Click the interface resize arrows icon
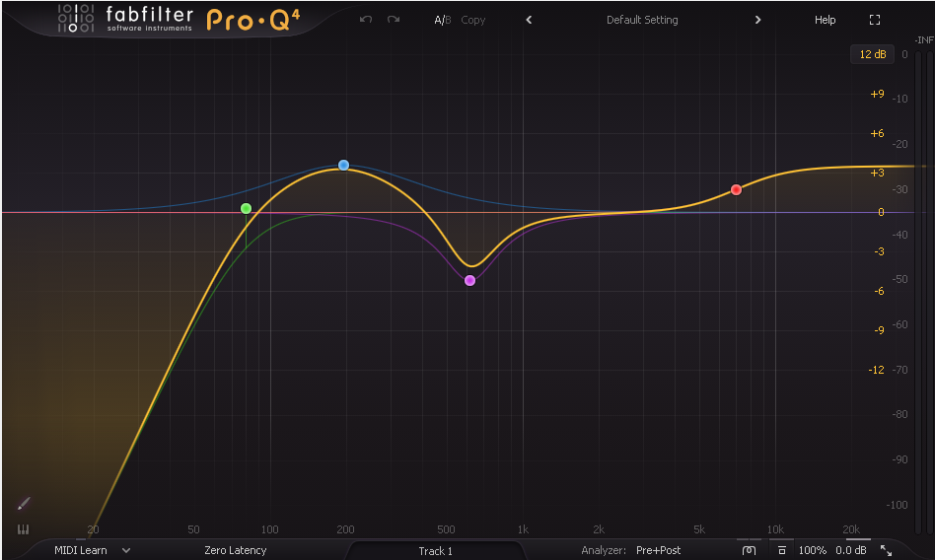The height and width of the screenshot is (560, 935). 887,550
